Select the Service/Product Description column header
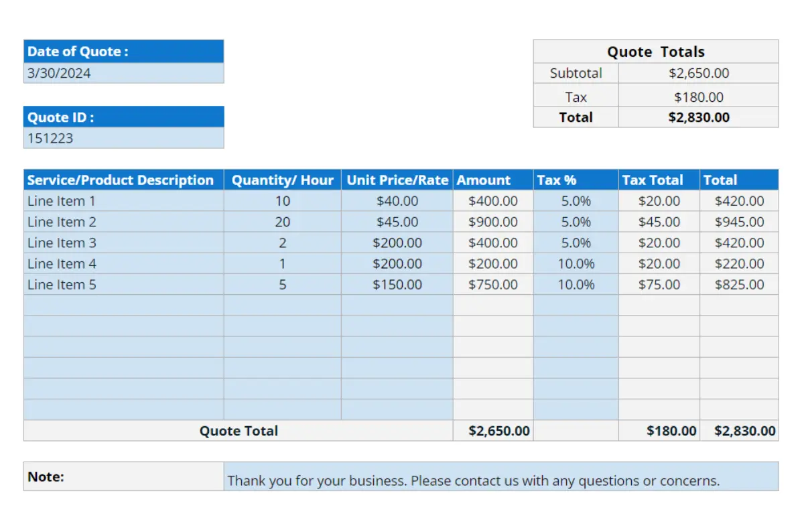Screen dimensions: 804x532 coord(119,180)
